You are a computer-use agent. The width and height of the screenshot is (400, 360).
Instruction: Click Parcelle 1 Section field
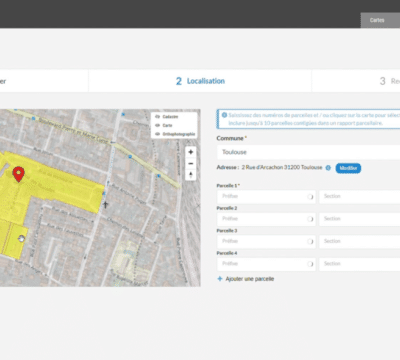pos(360,197)
